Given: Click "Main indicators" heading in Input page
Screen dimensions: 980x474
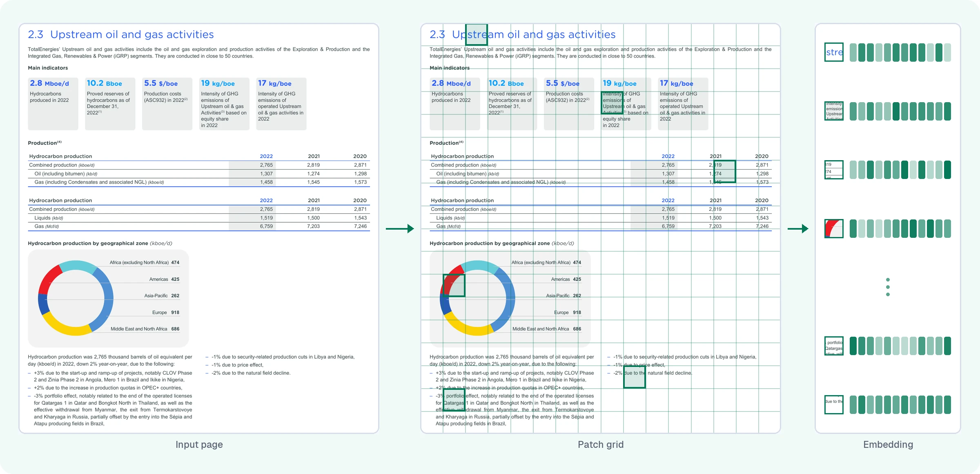Looking at the screenshot, I should click(48, 68).
